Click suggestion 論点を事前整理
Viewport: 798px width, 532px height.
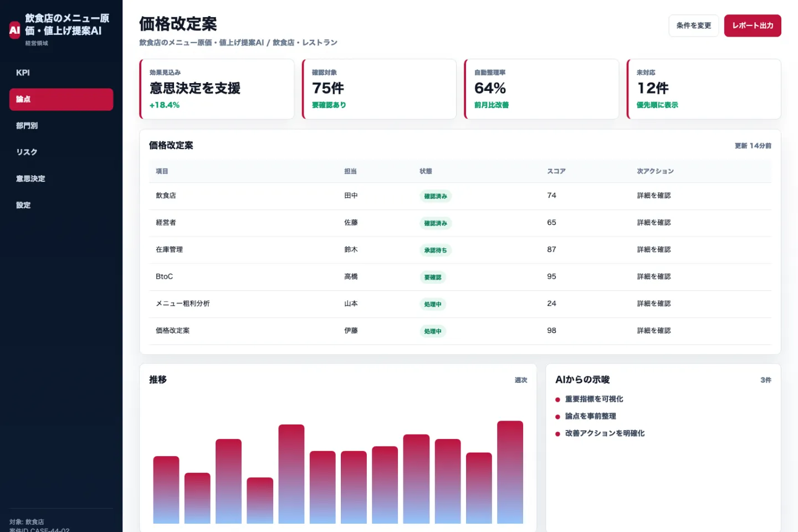(591, 416)
